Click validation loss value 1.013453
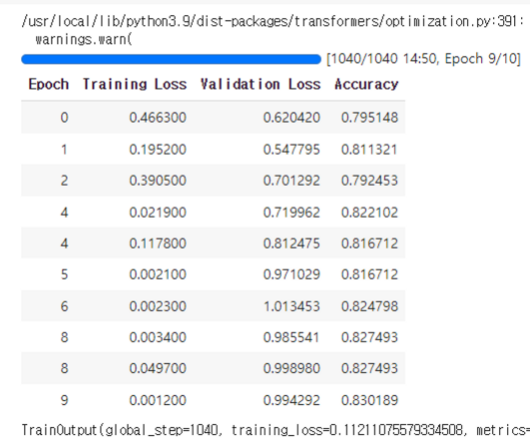Viewport: 530px width, 442px height. pos(292,306)
